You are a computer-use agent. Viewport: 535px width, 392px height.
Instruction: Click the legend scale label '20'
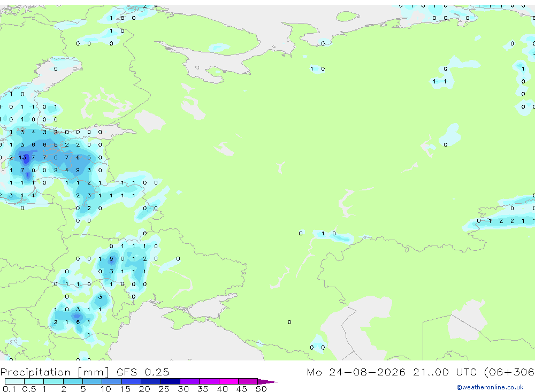click(x=144, y=389)
